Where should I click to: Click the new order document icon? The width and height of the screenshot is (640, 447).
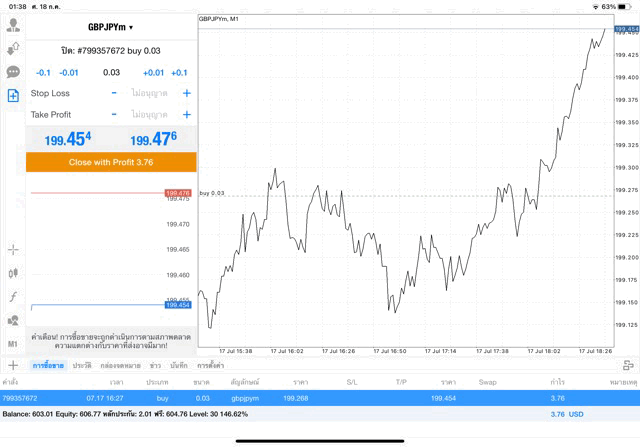click(x=13, y=96)
